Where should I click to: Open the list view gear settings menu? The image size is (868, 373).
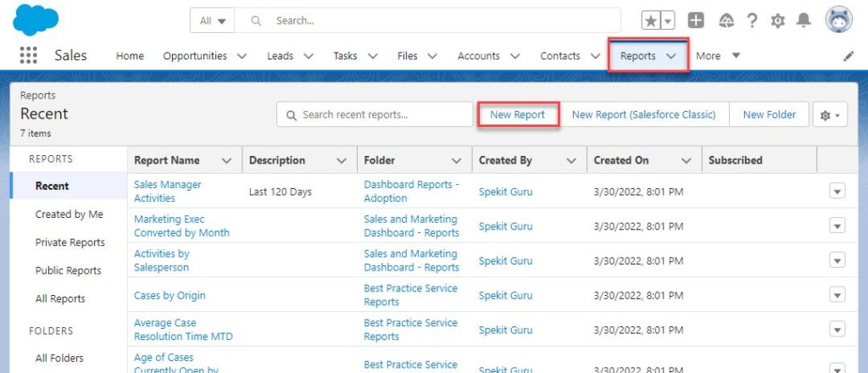[830, 114]
